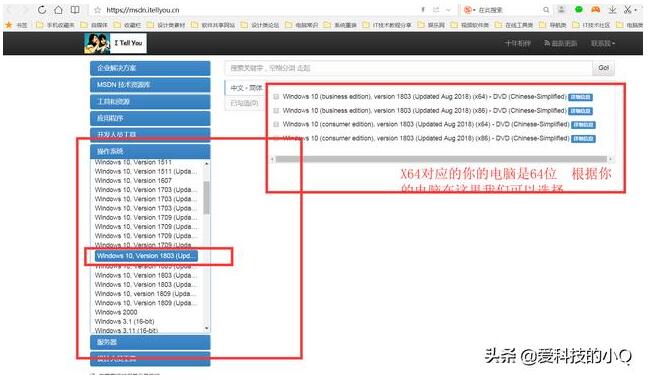Click the search magnifier icon in the browser
The width and height of the screenshot is (649, 380).
pos(546,10)
